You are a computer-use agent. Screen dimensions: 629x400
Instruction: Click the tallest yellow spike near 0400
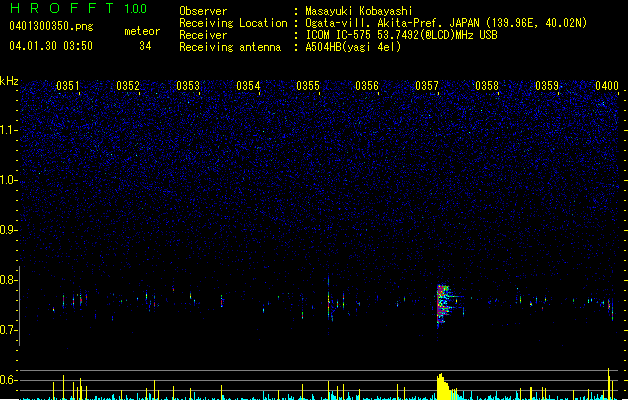click(x=609, y=384)
